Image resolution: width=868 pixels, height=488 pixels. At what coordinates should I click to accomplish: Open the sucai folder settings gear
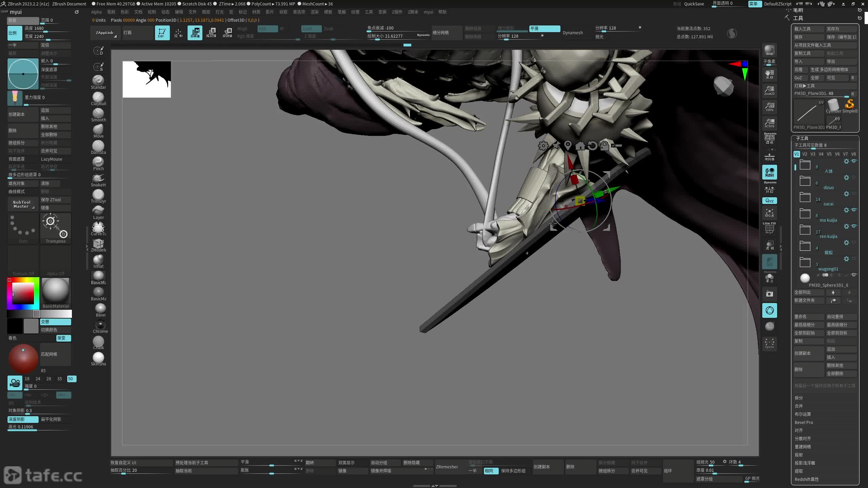[846, 194]
